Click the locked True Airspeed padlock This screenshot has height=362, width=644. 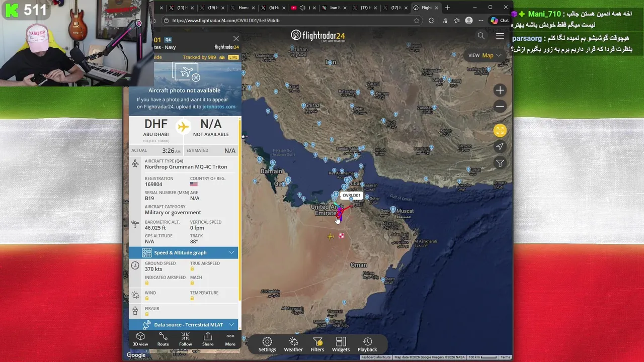click(x=192, y=269)
